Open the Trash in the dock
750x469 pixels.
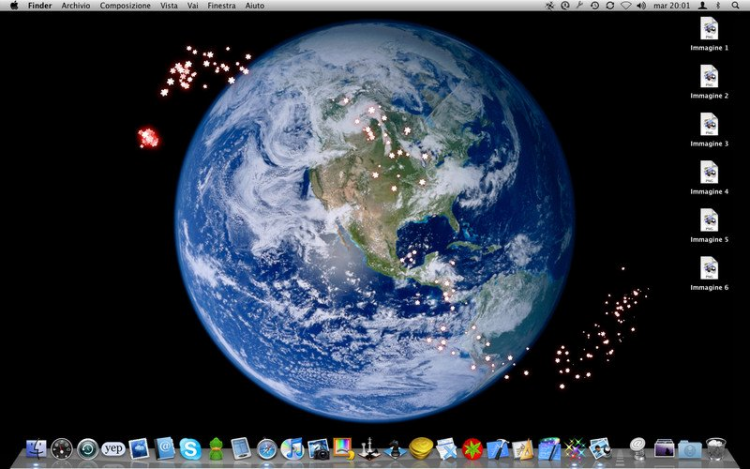[716, 448]
